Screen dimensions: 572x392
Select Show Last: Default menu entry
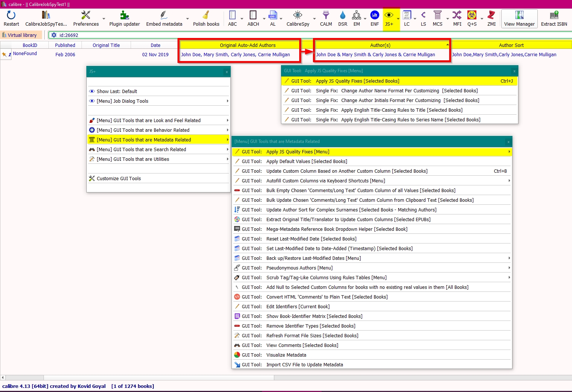tap(117, 92)
